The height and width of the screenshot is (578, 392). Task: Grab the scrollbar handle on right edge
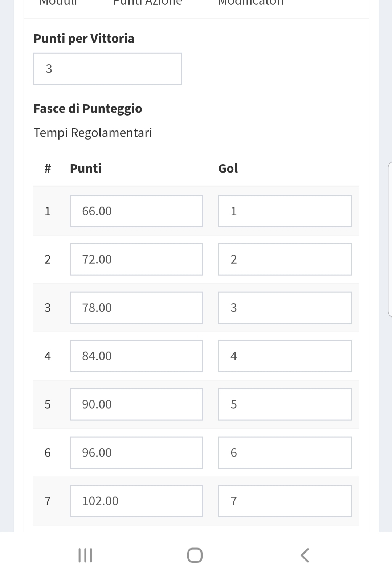click(390, 240)
